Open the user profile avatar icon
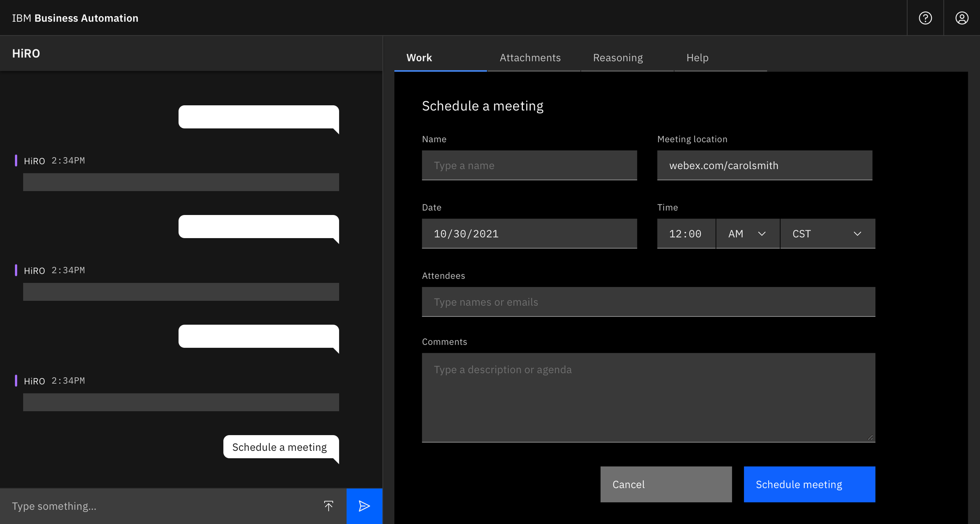Image resolution: width=980 pixels, height=524 pixels. tap(962, 18)
